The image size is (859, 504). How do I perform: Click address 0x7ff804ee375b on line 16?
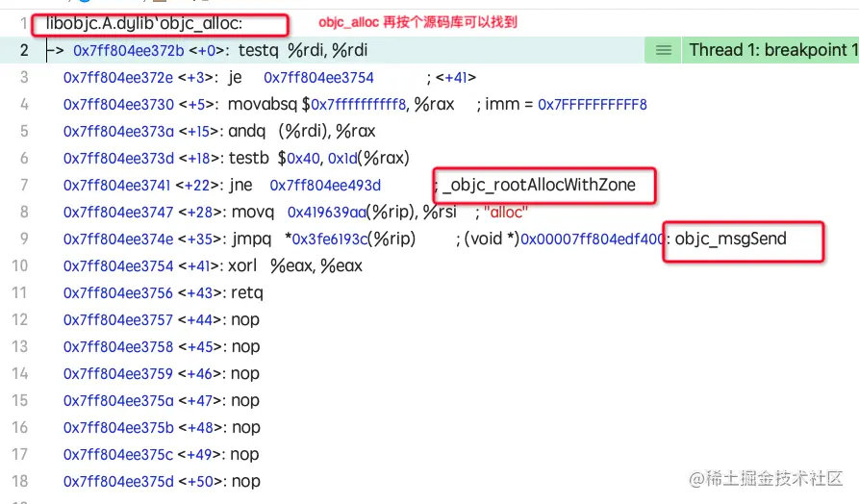(x=118, y=427)
